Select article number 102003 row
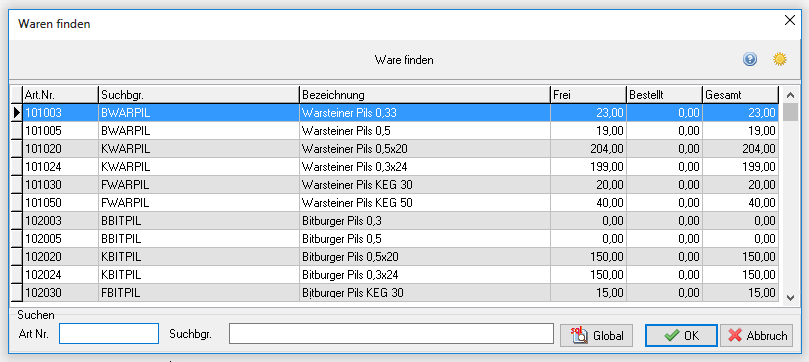809x362 pixels. click(400, 221)
